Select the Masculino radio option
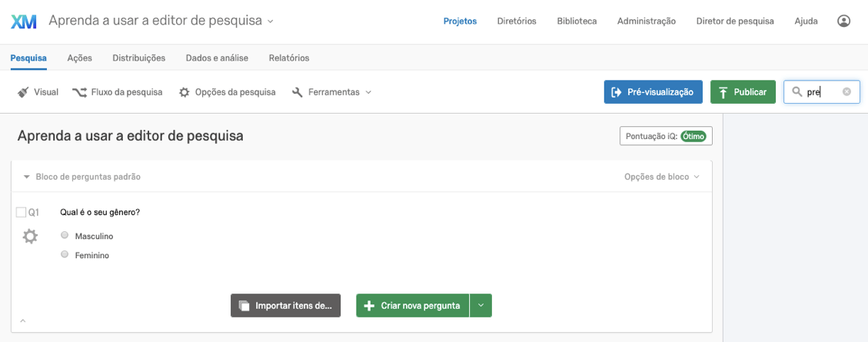The width and height of the screenshot is (868, 342). point(65,235)
